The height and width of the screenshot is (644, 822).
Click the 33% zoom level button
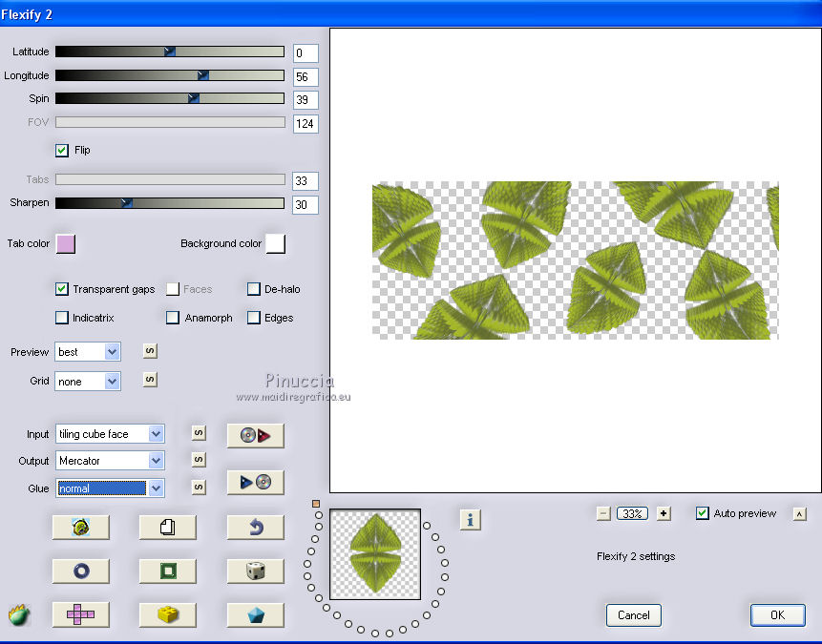tap(632, 513)
